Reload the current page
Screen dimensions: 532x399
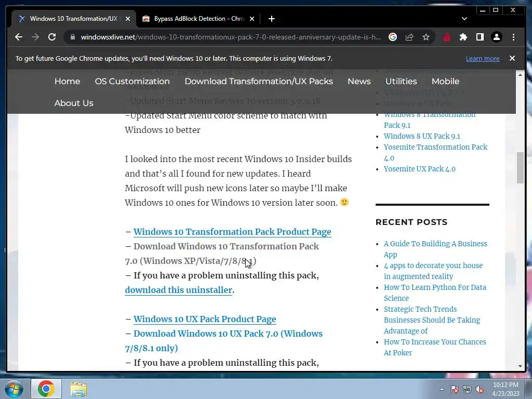click(x=52, y=37)
